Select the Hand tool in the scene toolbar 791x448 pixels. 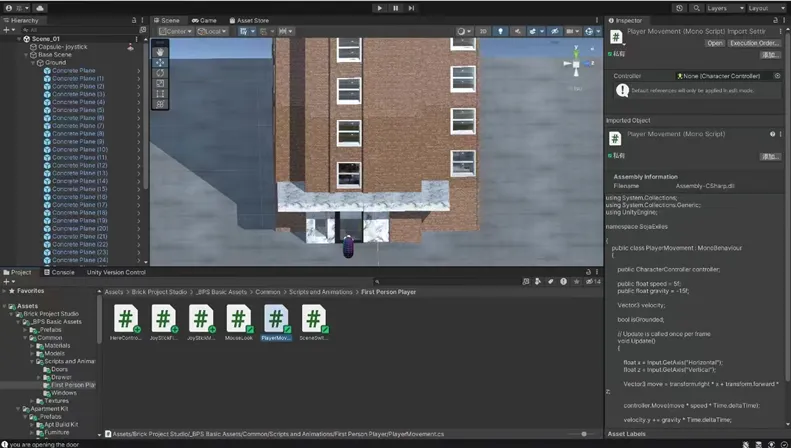point(161,52)
